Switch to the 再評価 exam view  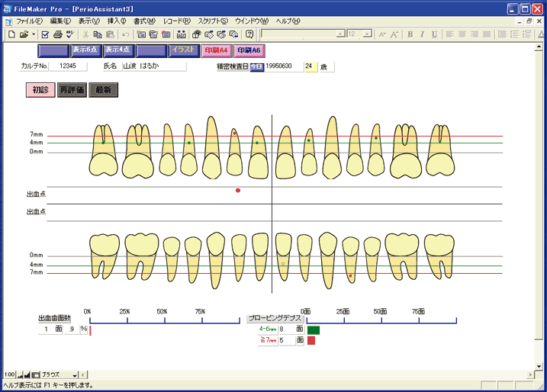pyautogui.click(x=72, y=89)
